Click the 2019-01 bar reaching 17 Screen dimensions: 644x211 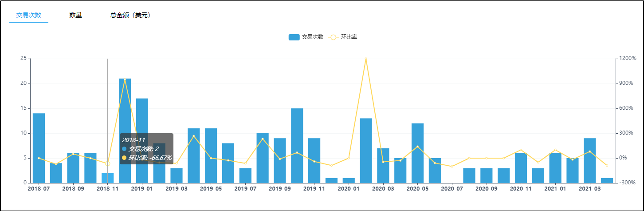(x=142, y=140)
